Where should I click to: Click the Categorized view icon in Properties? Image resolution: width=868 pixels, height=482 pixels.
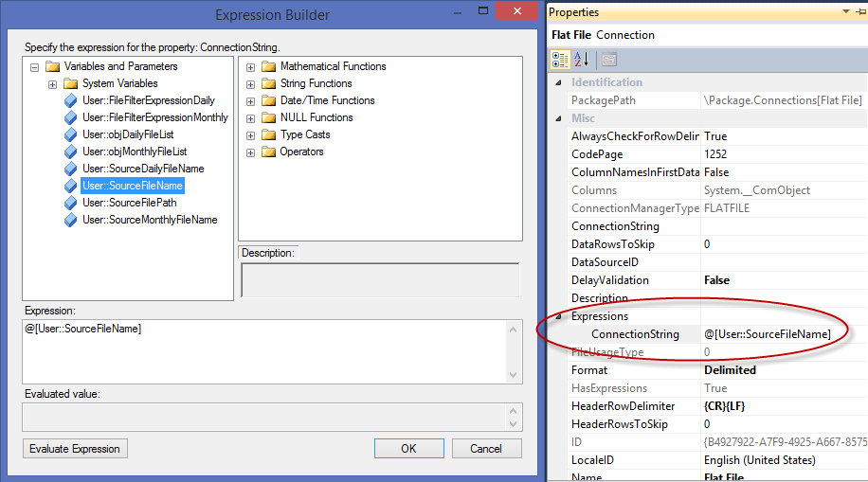(x=560, y=59)
